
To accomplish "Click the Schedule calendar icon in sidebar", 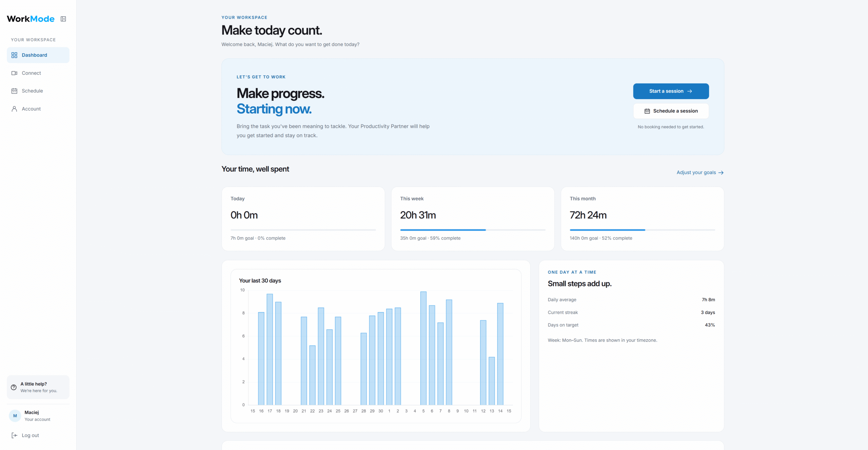I will tap(14, 91).
